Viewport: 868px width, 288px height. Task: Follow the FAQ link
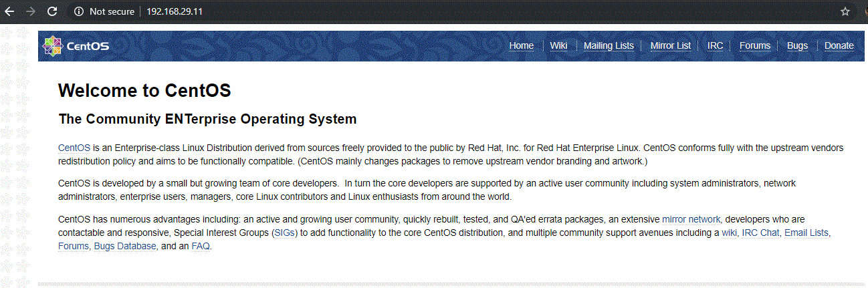coord(201,246)
